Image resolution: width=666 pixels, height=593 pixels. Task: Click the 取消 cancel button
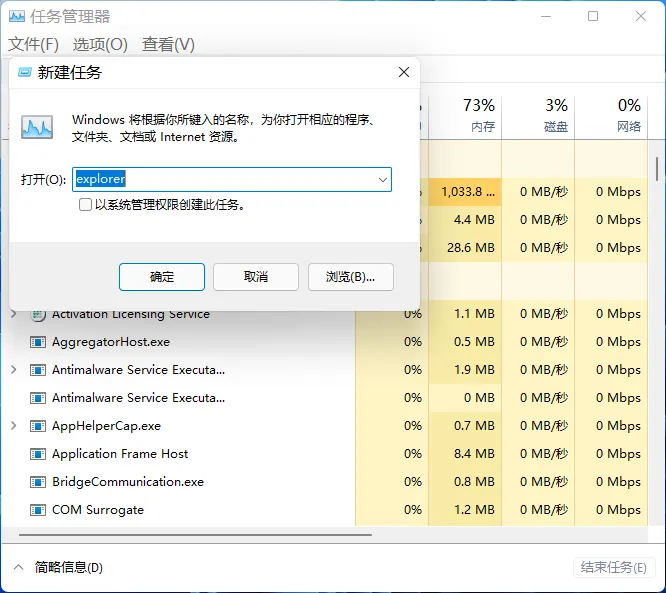click(256, 277)
